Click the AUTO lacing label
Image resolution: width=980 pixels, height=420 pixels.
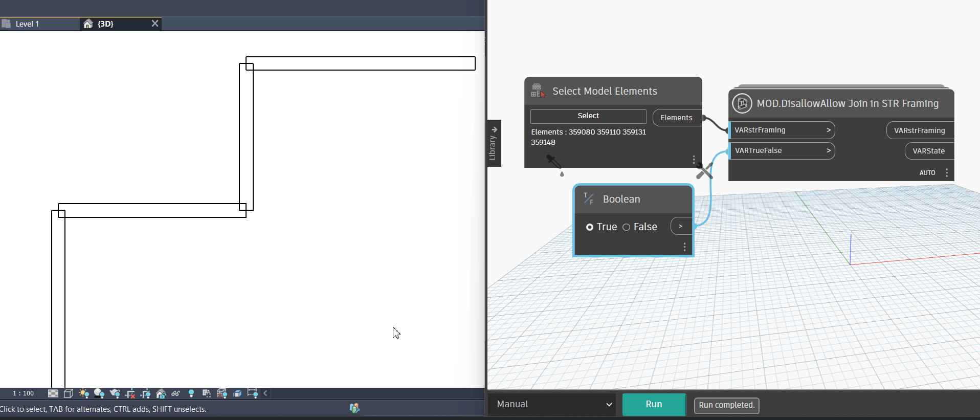point(927,173)
